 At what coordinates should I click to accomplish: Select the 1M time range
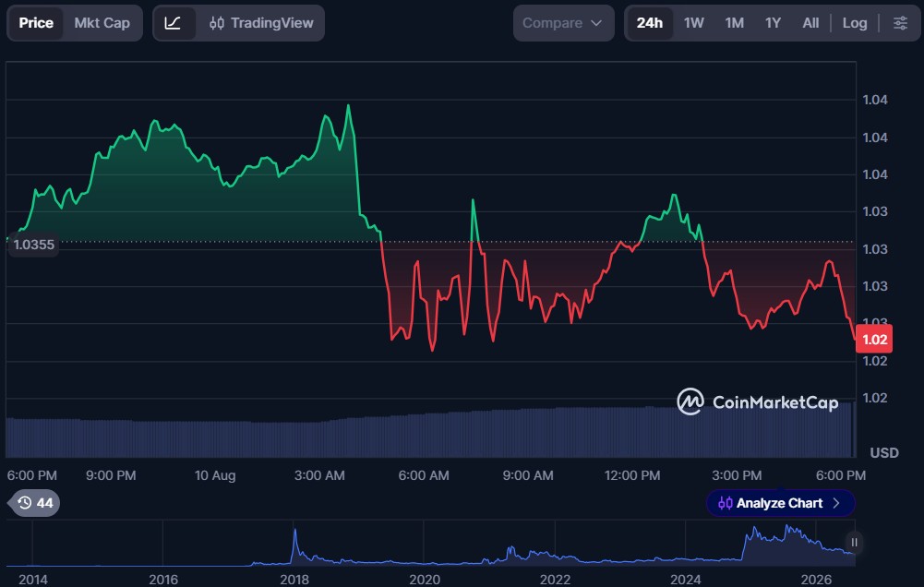pyautogui.click(x=734, y=23)
